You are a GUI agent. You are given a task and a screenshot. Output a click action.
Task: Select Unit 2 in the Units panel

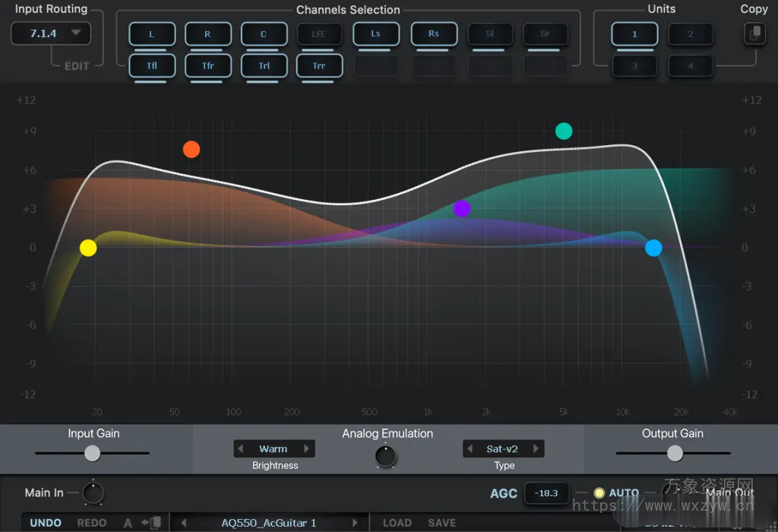(690, 33)
